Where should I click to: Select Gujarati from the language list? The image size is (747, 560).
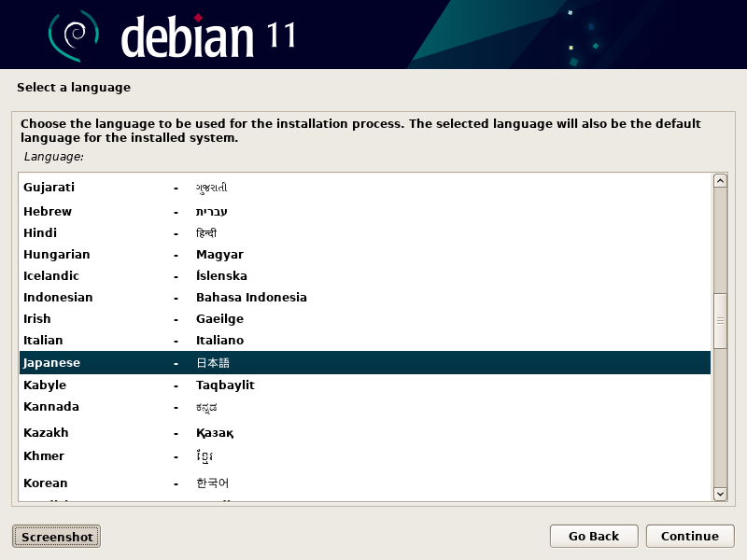pos(365,188)
